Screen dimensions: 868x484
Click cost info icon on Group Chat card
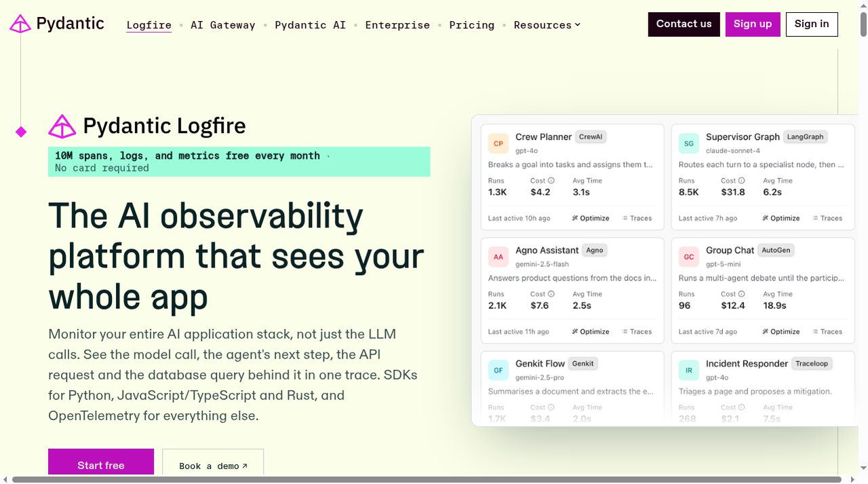(x=742, y=294)
